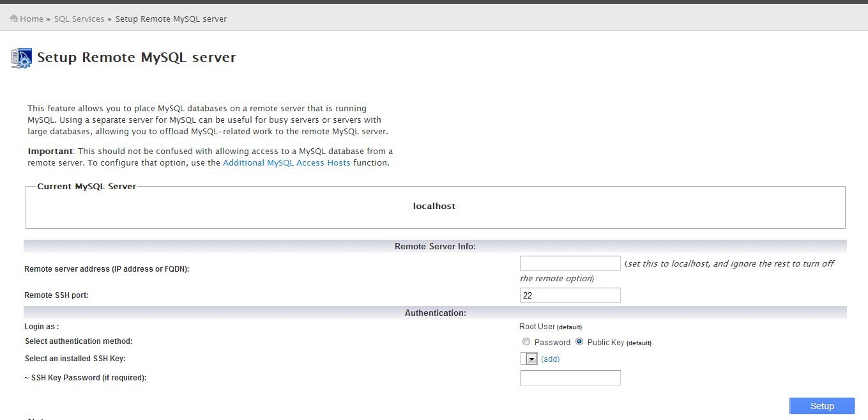The width and height of the screenshot is (868, 420).
Task: Open SQL Services breadcrumb link
Action: click(x=79, y=19)
